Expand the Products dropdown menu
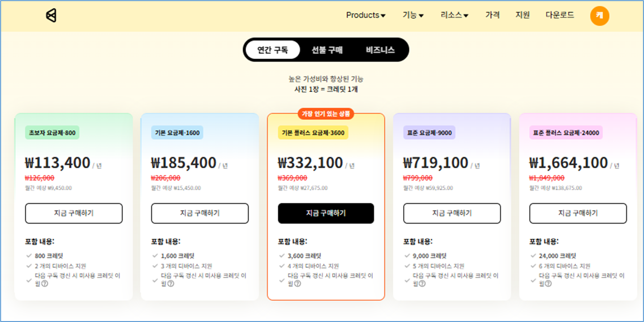Screen dimensions: 644x322 click(366, 15)
